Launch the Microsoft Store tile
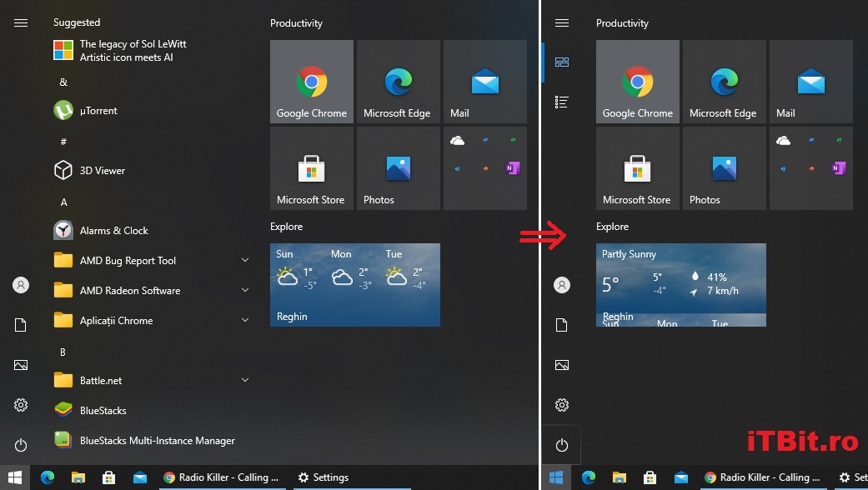The width and height of the screenshot is (868, 490). coord(311,167)
